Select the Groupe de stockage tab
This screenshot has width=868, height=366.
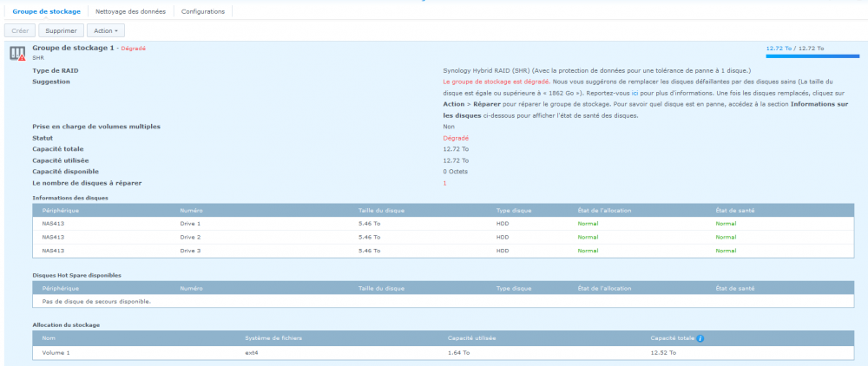click(x=47, y=11)
